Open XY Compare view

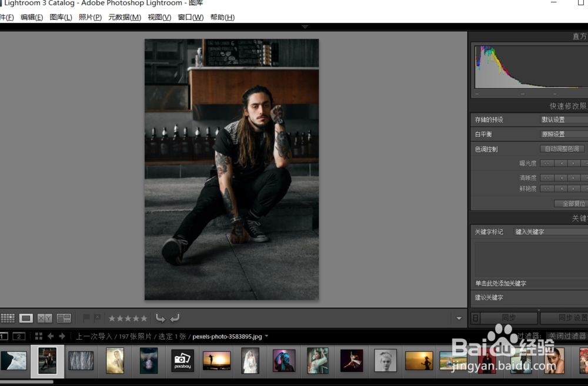coord(45,318)
